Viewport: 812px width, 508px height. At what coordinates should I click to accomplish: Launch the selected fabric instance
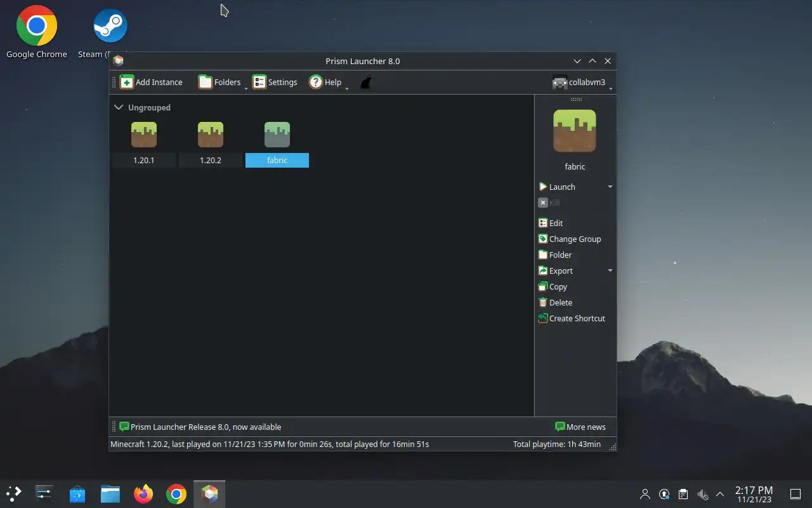pyautogui.click(x=557, y=187)
